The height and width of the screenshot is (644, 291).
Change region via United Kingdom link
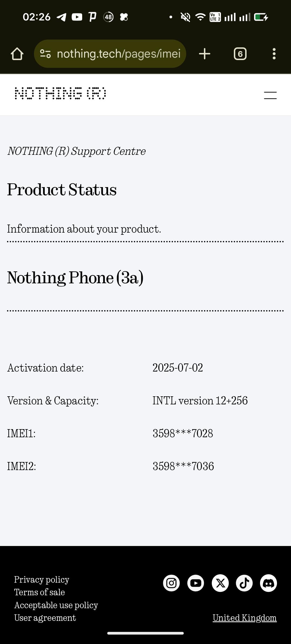244,618
